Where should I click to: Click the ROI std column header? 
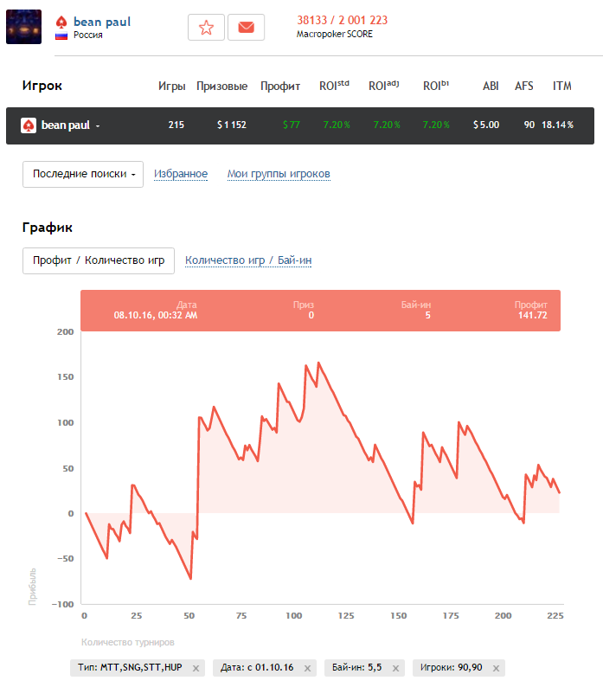334,86
